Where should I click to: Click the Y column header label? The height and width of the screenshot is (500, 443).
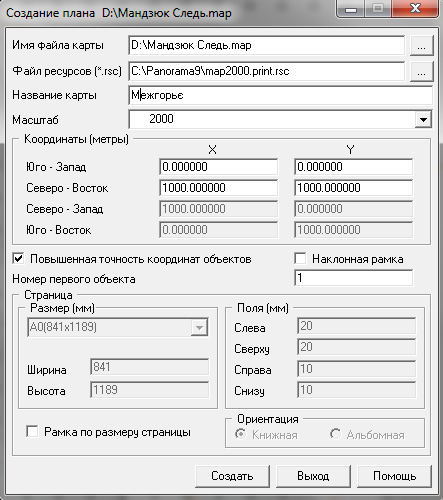[350, 150]
